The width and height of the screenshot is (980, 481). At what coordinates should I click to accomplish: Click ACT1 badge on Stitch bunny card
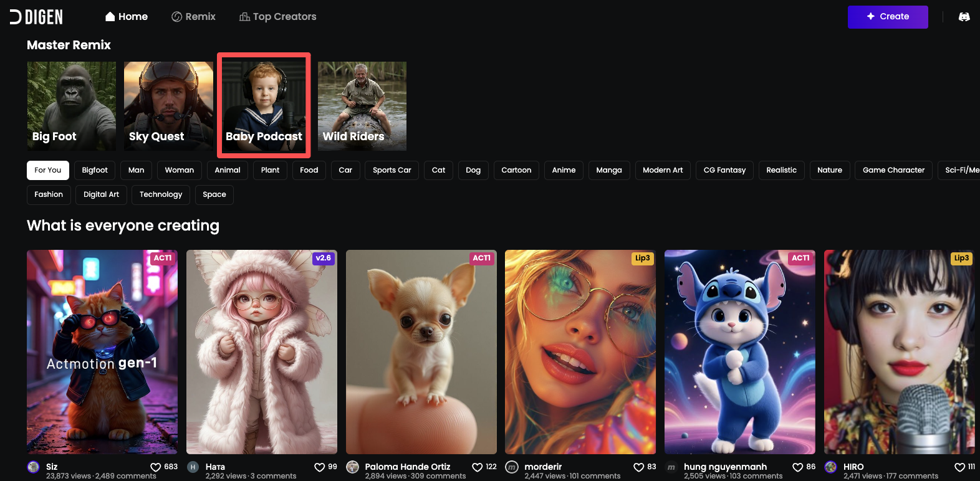pos(800,258)
